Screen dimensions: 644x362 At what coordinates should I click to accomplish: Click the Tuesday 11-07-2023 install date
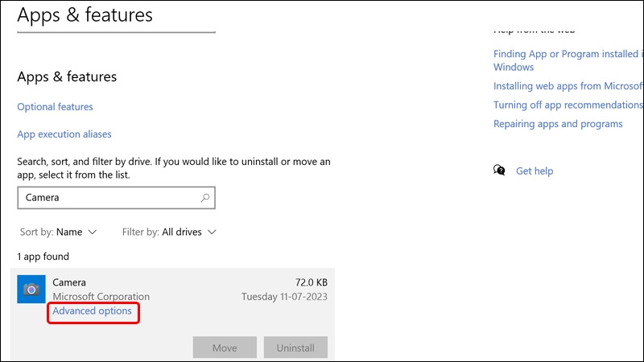284,296
